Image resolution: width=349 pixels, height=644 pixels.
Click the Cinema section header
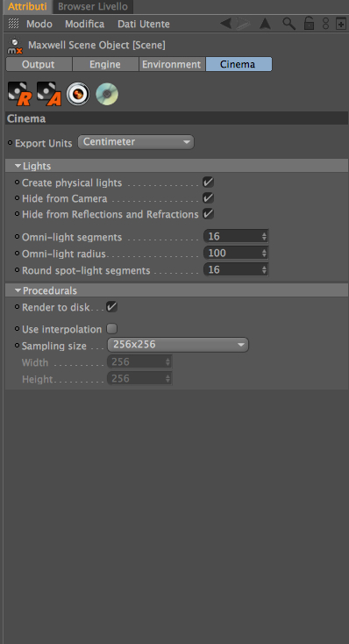click(176, 118)
